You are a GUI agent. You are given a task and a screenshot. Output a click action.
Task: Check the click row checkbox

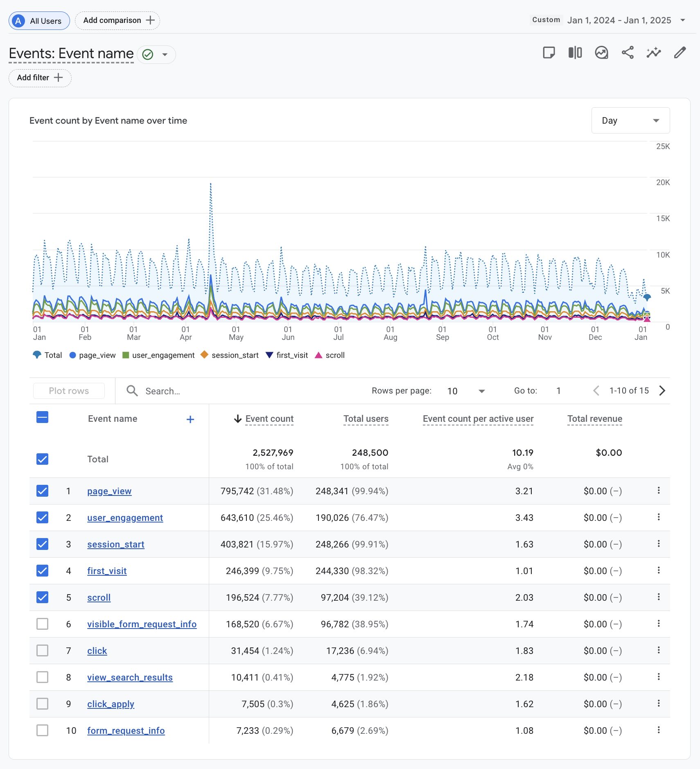(42, 650)
